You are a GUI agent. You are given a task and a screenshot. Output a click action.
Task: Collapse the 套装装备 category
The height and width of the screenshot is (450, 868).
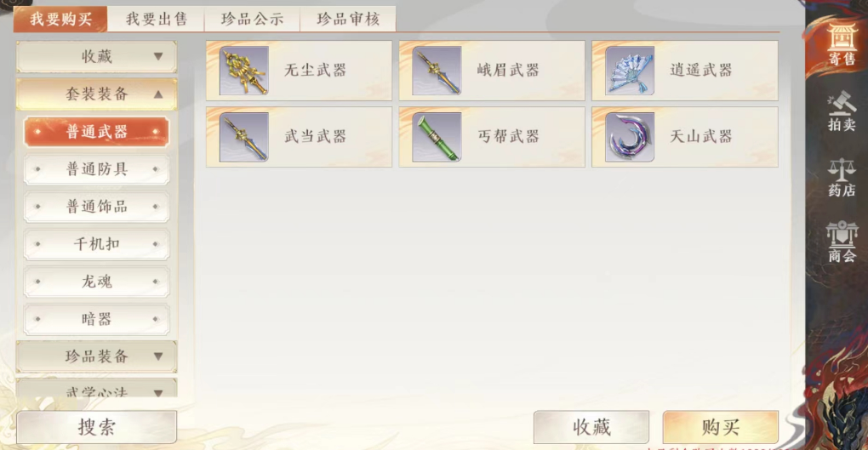pos(97,94)
